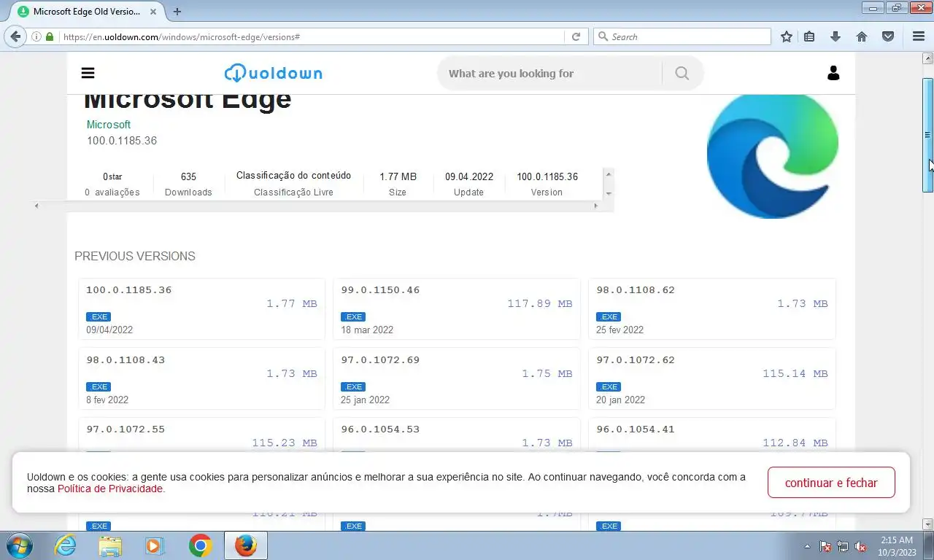Open the Firefox hamburger menu
934x560 pixels.
(919, 36)
